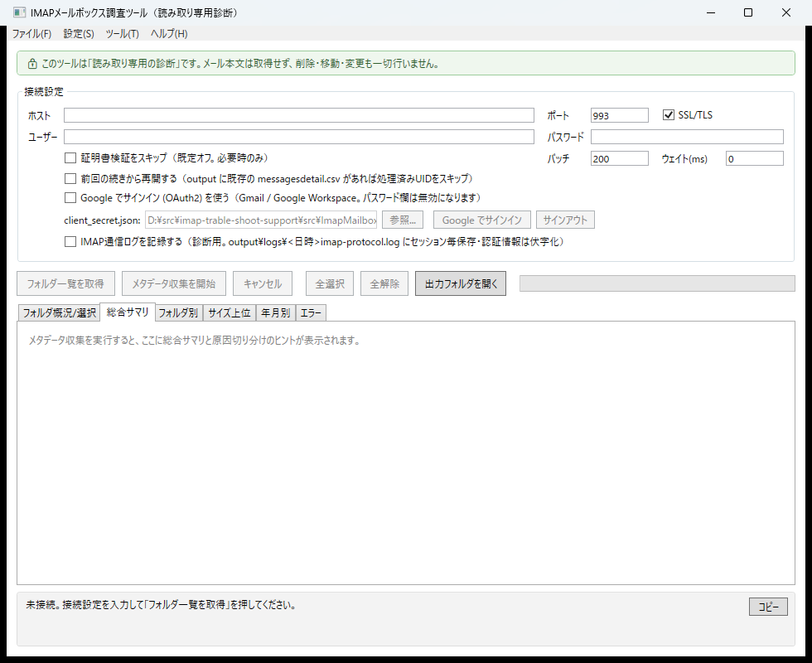Image resolution: width=812 pixels, height=663 pixels.
Task: Open the ヘルプ(H) menu
Action: pos(169,34)
